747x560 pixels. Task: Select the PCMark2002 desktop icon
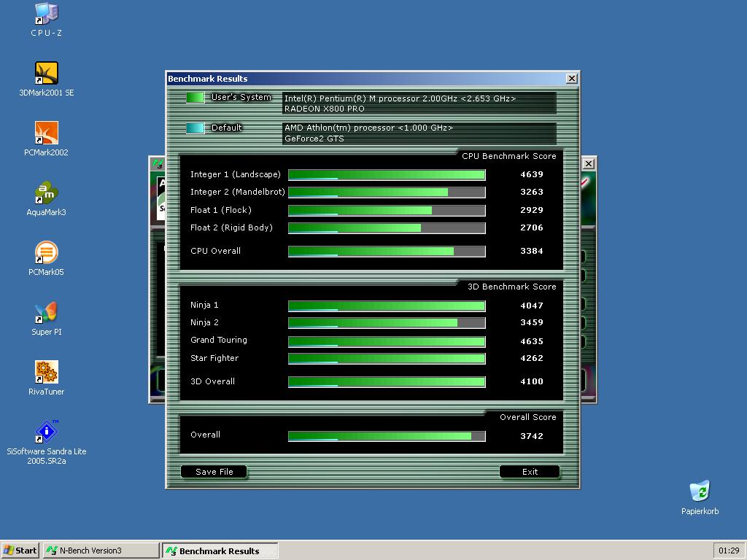46,133
